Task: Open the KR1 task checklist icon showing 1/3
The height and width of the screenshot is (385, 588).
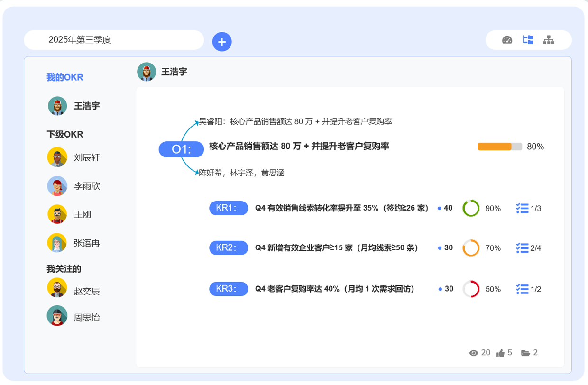Action: click(x=522, y=208)
